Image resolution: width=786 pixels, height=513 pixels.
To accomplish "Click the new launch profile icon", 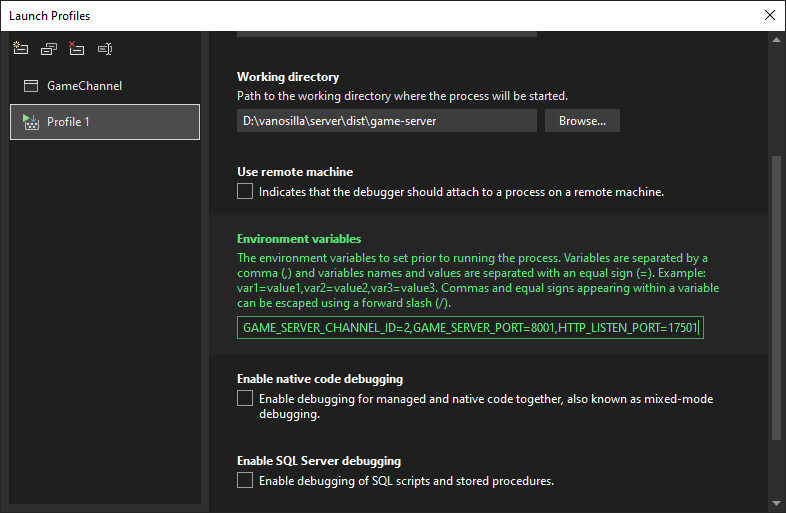I will click(x=20, y=48).
